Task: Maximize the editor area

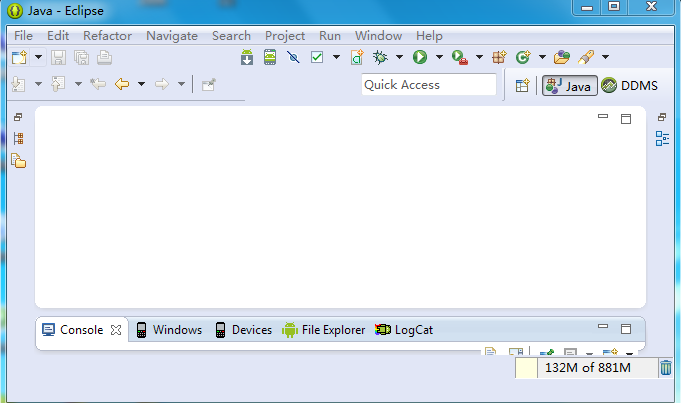Action: click(626, 119)
